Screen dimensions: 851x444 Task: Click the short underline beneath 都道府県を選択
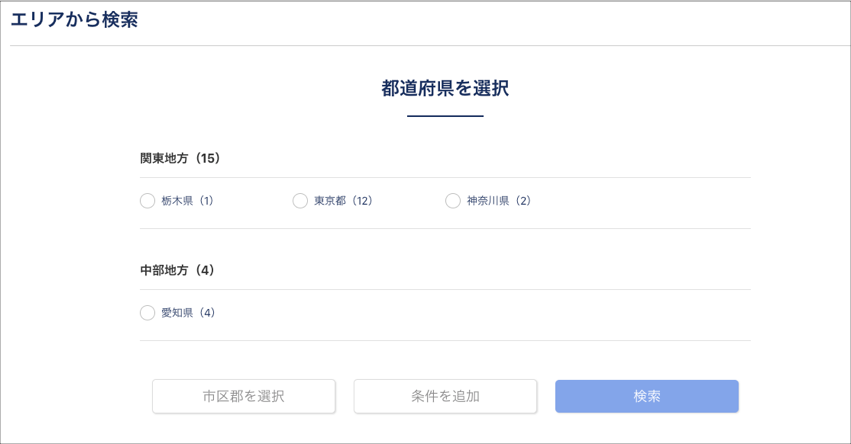(445, 117)
